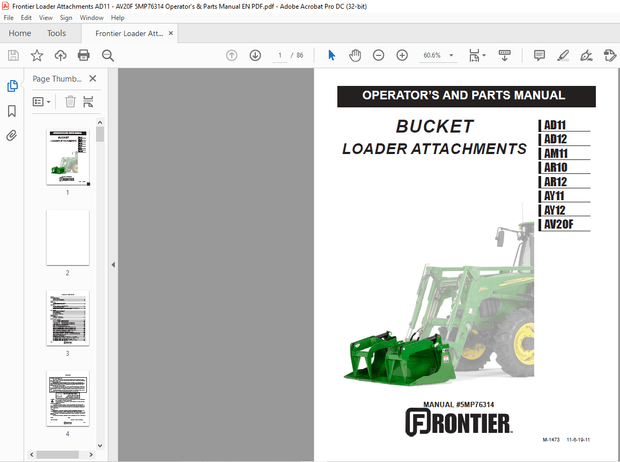Switch to the Home tab
Viewport: 620px width, 462px height.
20,33
